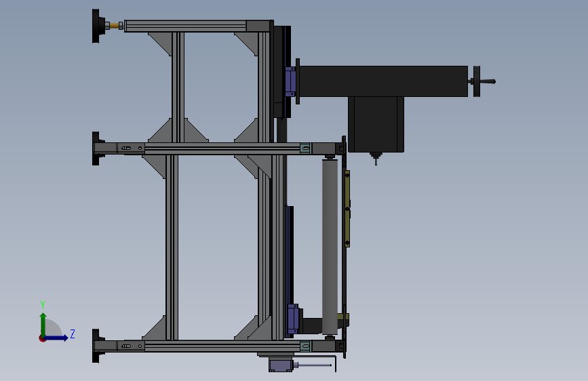588x381 pixels.
Task: Select the teal bracket on the middle rail
Action: (x=305, y=148)
